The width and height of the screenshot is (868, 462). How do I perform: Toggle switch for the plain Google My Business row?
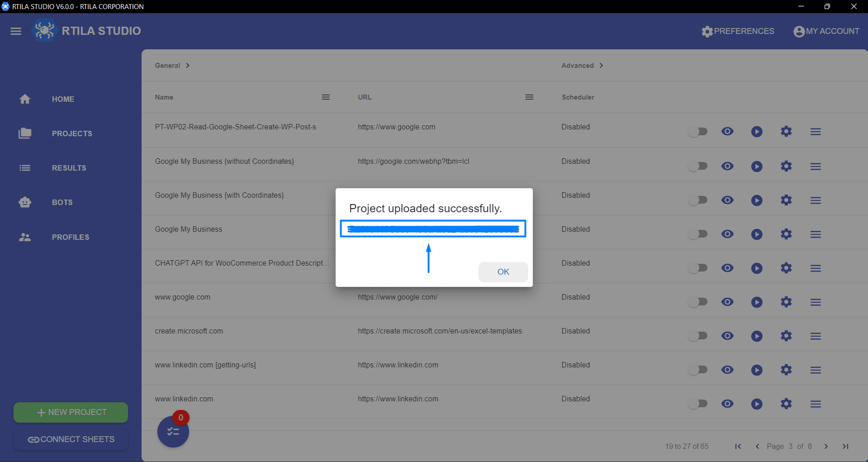[x=697, y=234]
